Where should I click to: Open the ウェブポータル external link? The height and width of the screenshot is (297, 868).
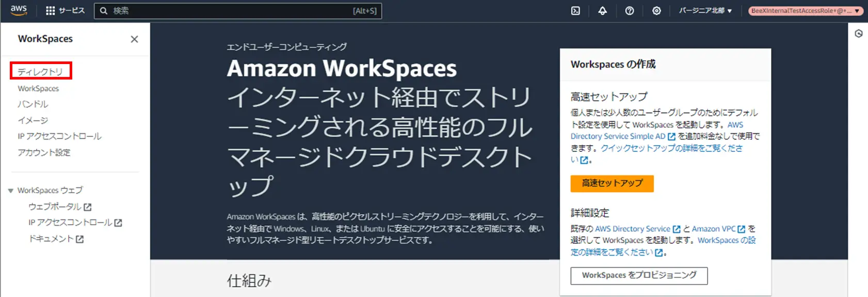[60, 207]
